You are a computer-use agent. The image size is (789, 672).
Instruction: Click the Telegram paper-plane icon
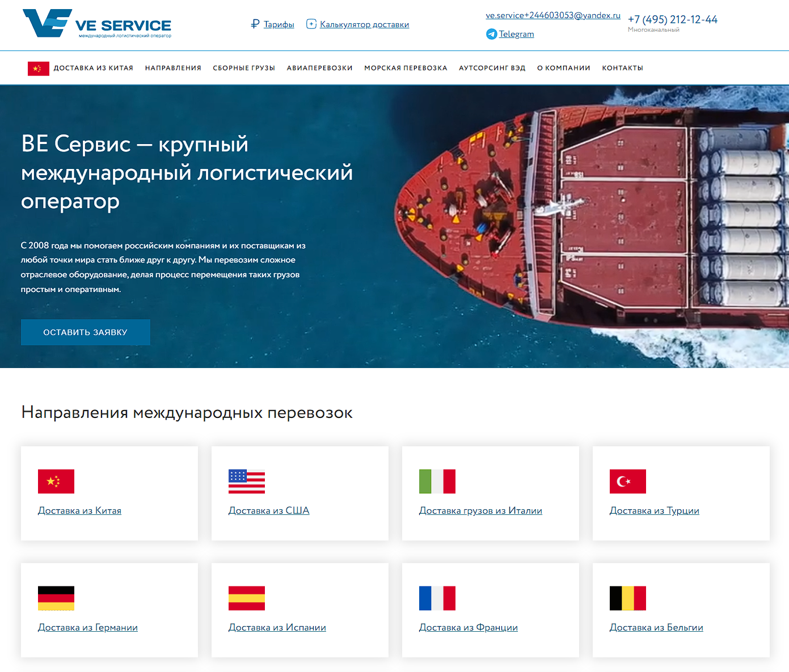pos(491,34)
